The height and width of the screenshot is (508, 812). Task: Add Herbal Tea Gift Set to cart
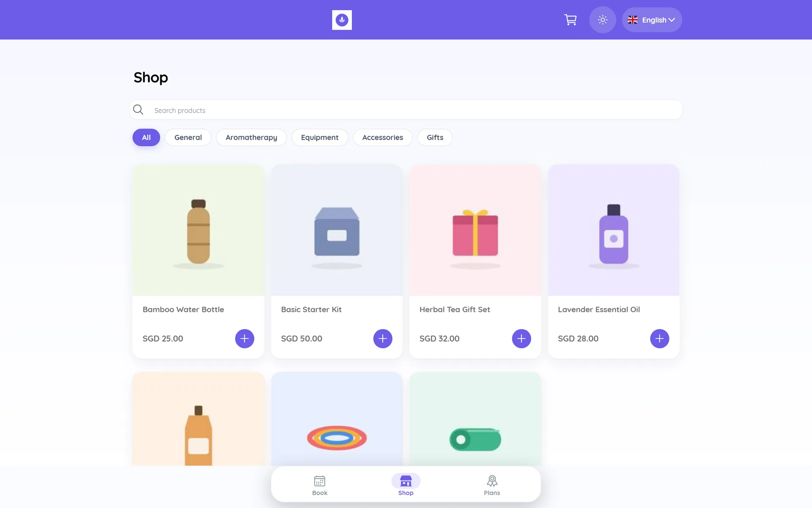click(x=521, y=339)
